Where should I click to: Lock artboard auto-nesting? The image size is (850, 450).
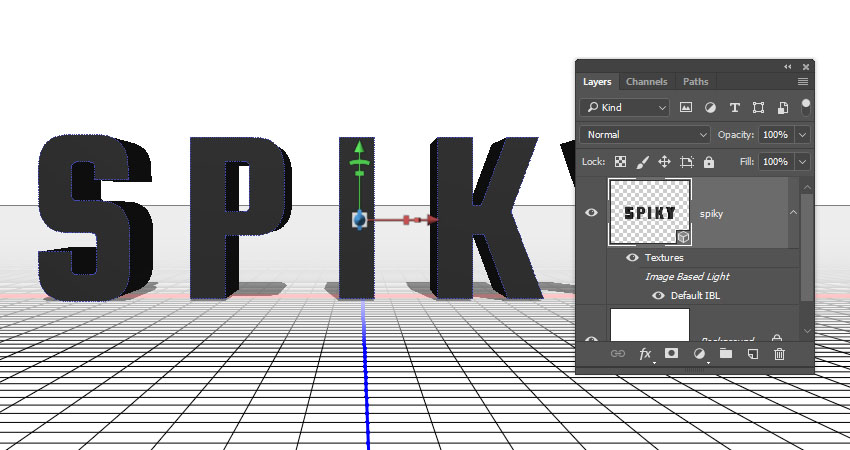(x=687, y=162)
